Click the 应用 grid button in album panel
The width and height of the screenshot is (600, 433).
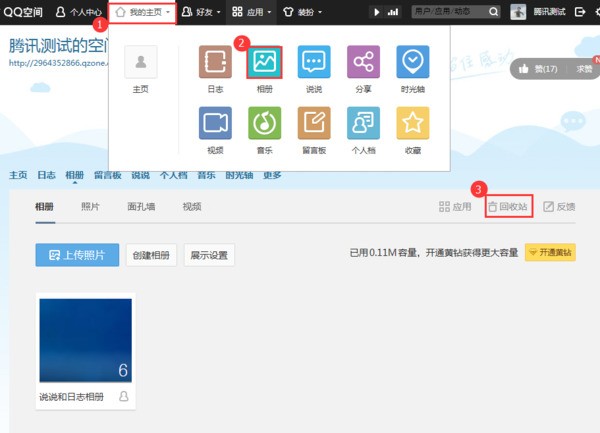[x=455, y=207]
